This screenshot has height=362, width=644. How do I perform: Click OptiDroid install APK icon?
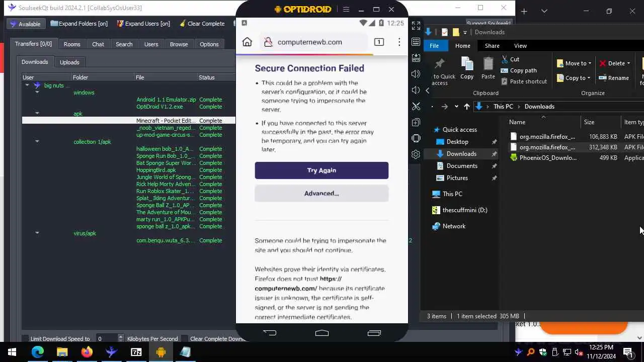pyautogui.click(x=416, y=58)
